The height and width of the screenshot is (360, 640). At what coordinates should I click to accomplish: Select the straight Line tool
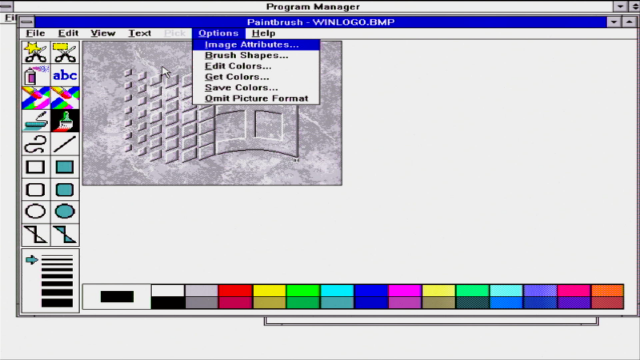(65, 144)
